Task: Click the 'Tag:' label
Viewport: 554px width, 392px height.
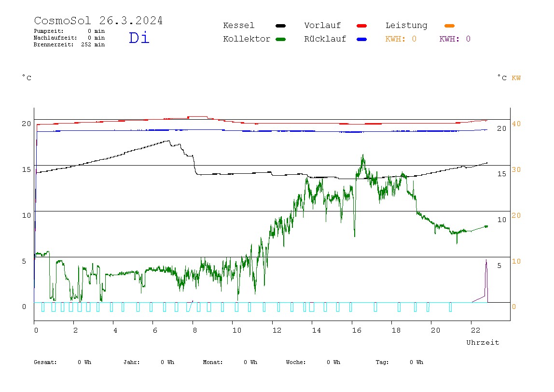Action: click(x=382, y=362)
